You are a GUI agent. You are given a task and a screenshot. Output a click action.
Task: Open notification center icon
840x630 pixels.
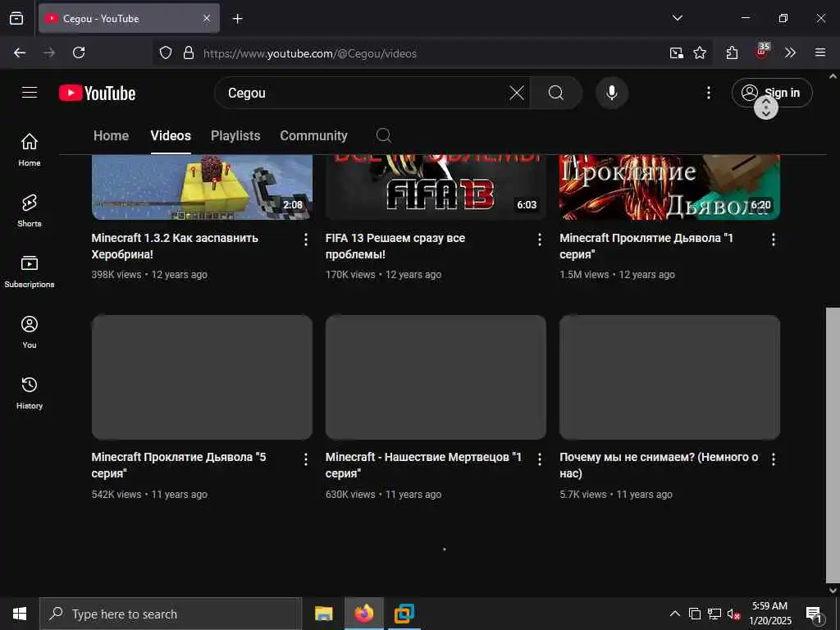click(x=814, y=614)
